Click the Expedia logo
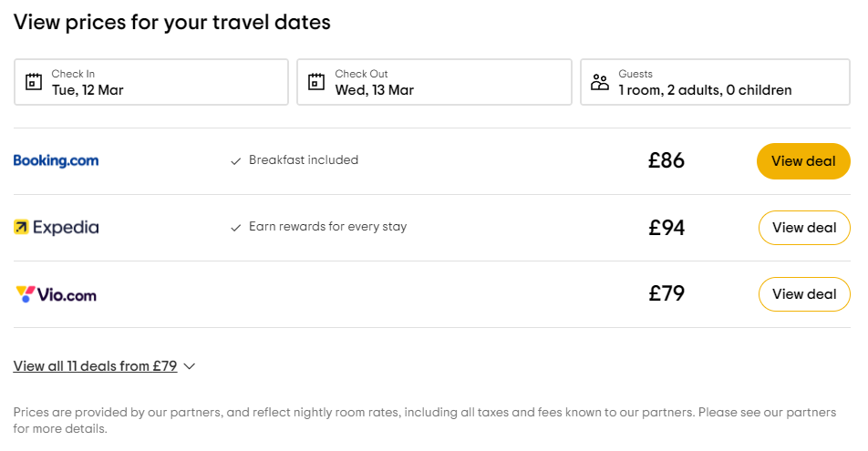This screenshot has width=868, height=451. (56, 228)
